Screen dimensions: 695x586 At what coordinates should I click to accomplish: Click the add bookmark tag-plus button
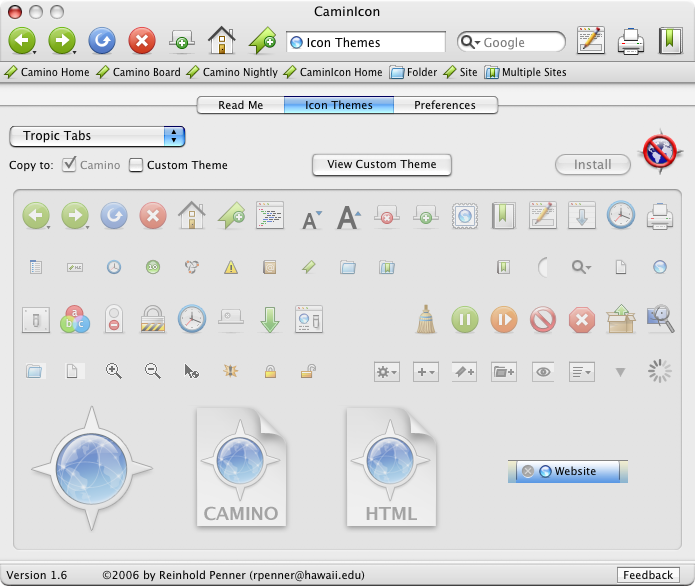[465, 372]
